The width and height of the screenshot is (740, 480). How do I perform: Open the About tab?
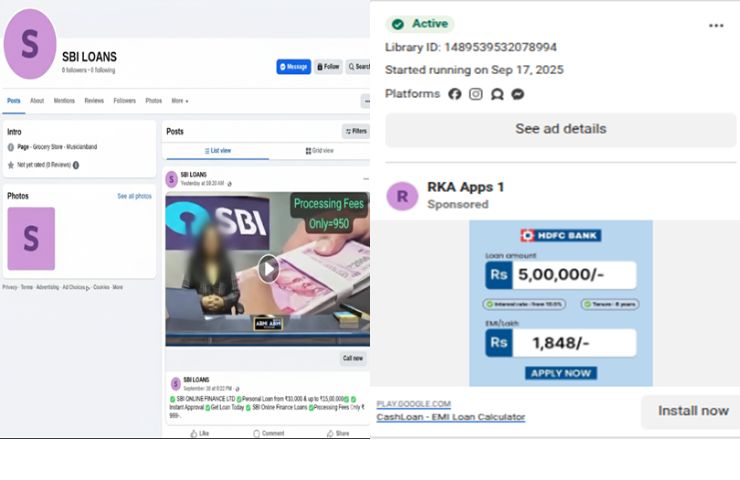(37, 101)
